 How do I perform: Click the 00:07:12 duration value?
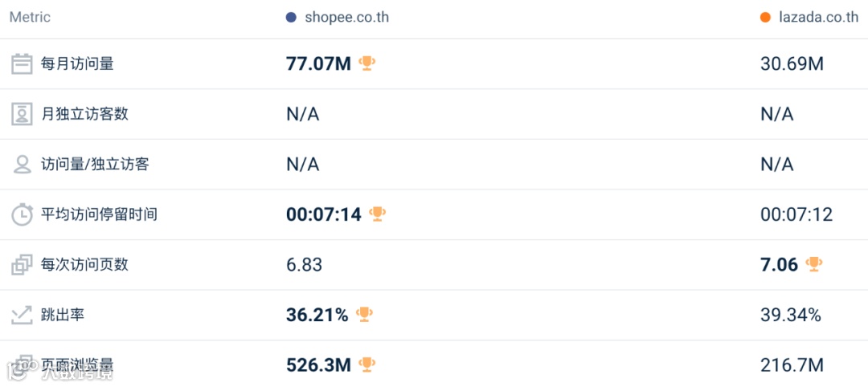click(796, 214)
